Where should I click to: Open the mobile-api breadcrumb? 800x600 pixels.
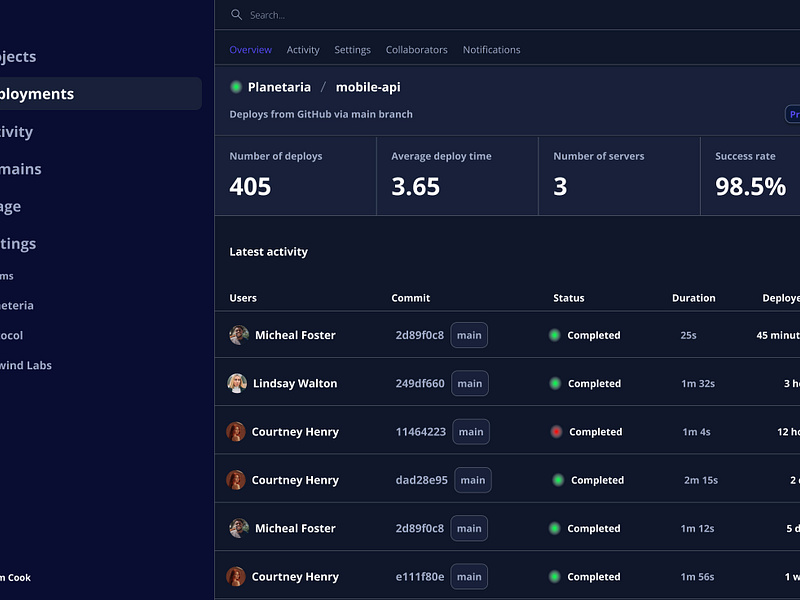point(368,87)
